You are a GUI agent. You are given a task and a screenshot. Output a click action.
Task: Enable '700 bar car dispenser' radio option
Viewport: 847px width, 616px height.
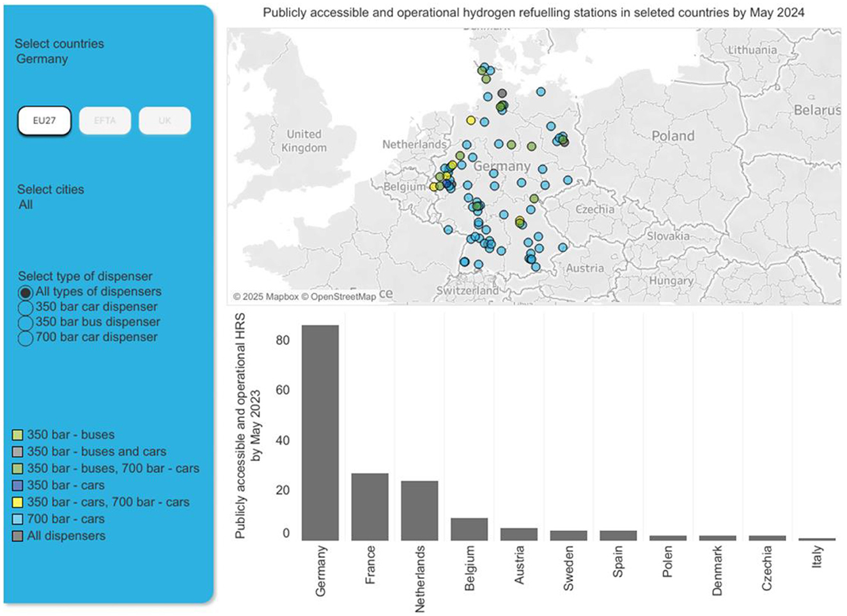25,338
